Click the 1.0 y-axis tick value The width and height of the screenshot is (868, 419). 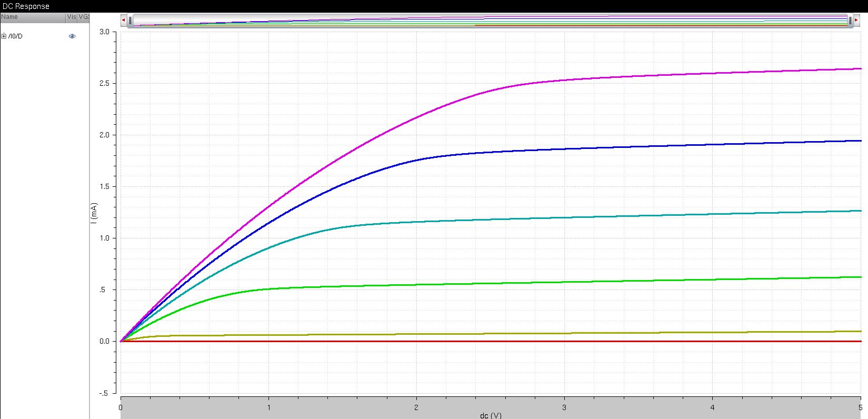point(104,238)
